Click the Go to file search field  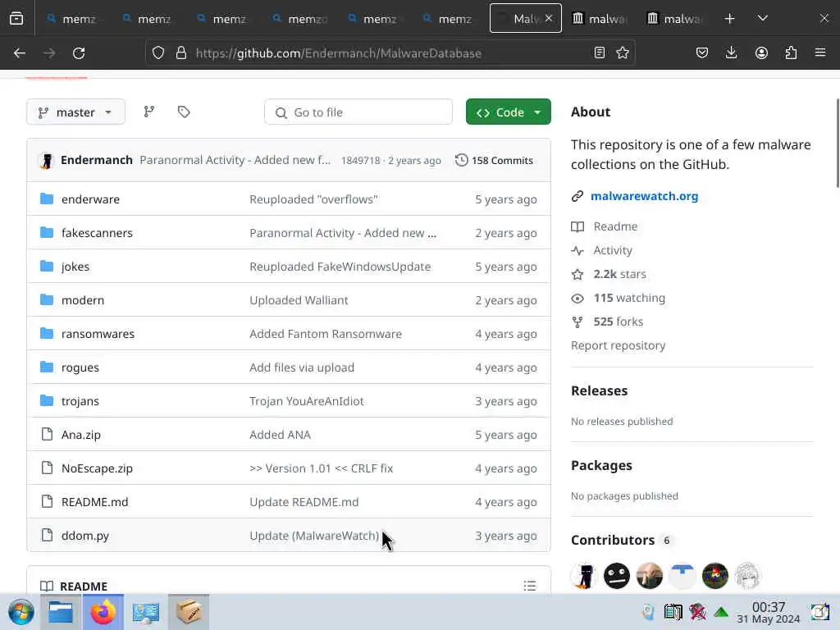tap(358, 112)
